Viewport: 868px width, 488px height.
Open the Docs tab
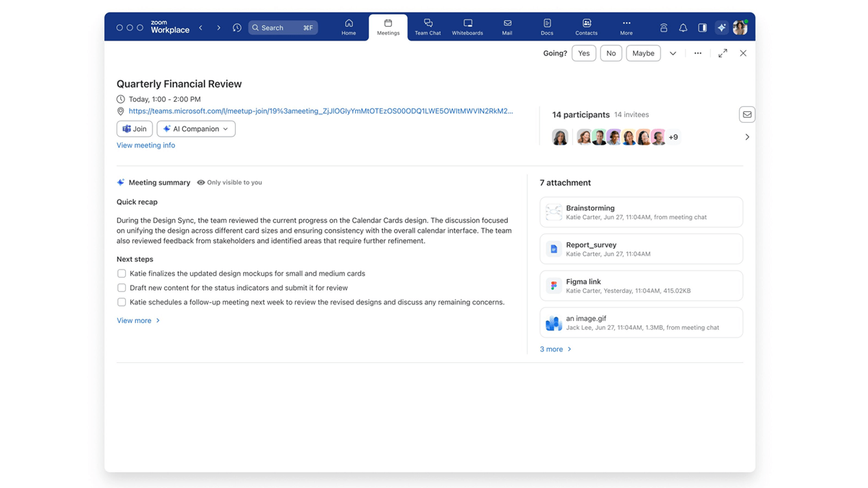tap(547, 27)
